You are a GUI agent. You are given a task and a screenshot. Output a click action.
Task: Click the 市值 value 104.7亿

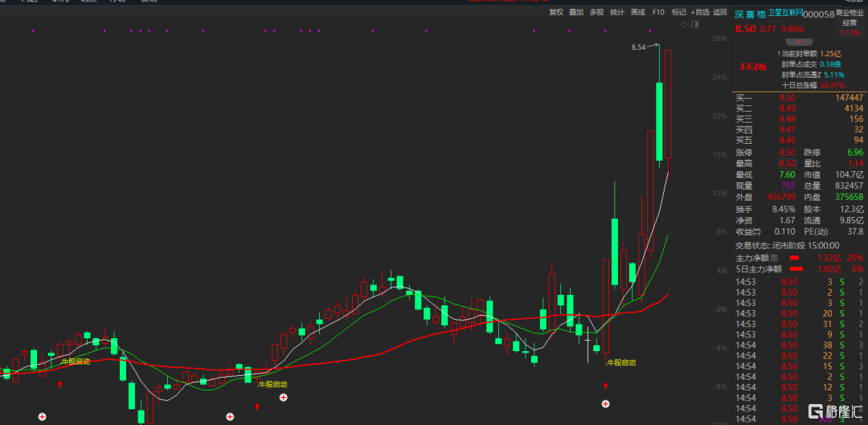pos(851,175)
